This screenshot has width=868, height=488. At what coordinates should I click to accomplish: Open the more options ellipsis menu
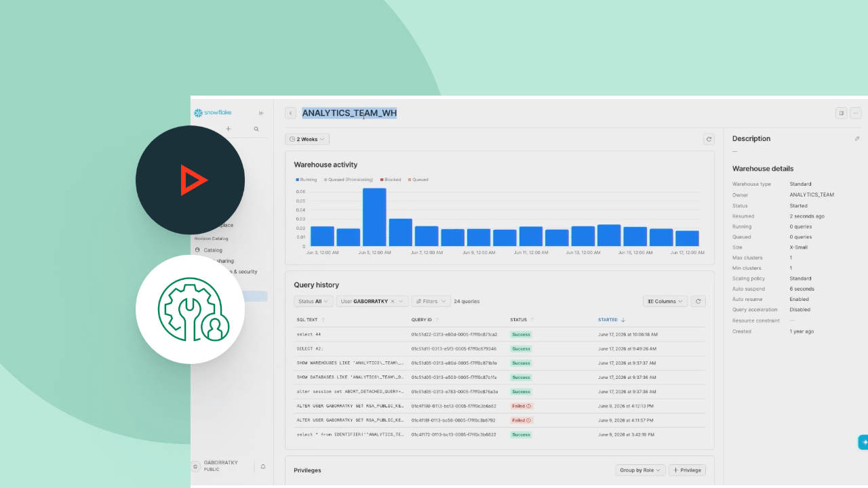(856, 113)
